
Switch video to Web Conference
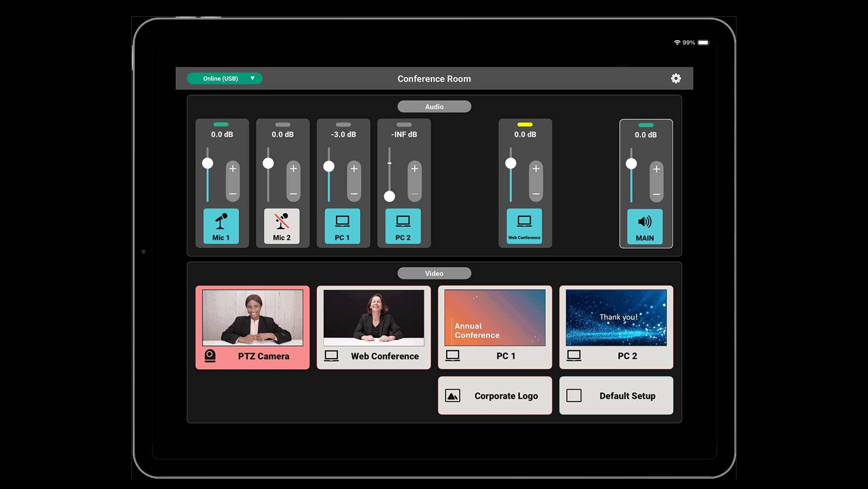click(x=373, y=327)
